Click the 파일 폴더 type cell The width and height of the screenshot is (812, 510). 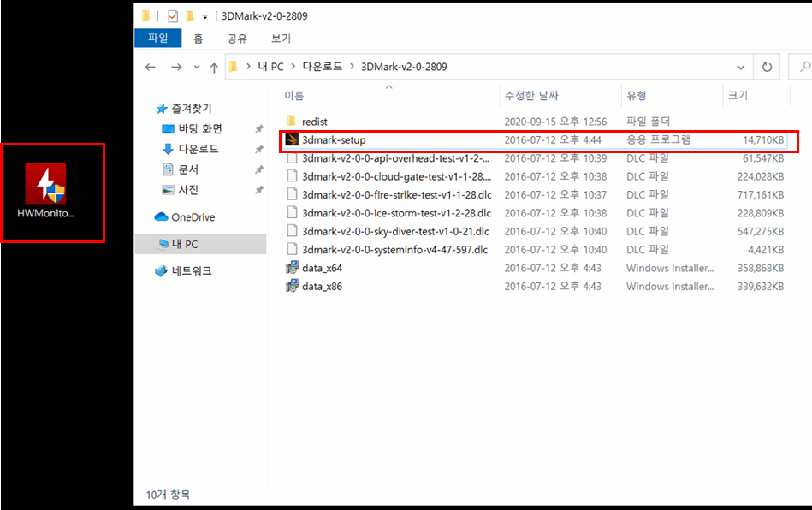[x=648, y=122]
